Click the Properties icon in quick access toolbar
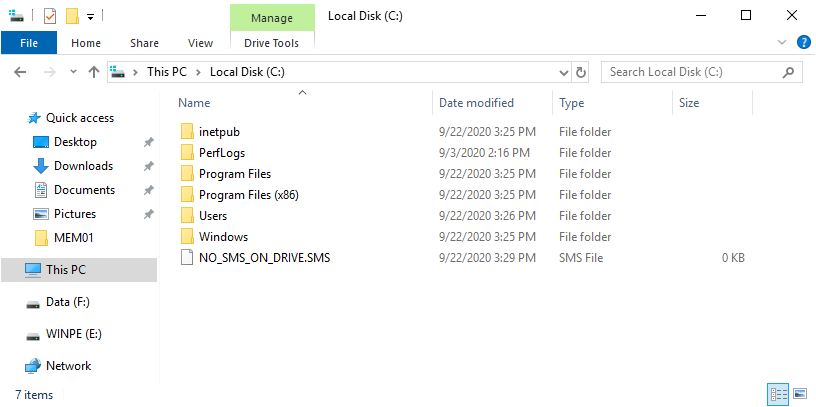The height and width of the screenshot is (407, 816). [50, 16]
